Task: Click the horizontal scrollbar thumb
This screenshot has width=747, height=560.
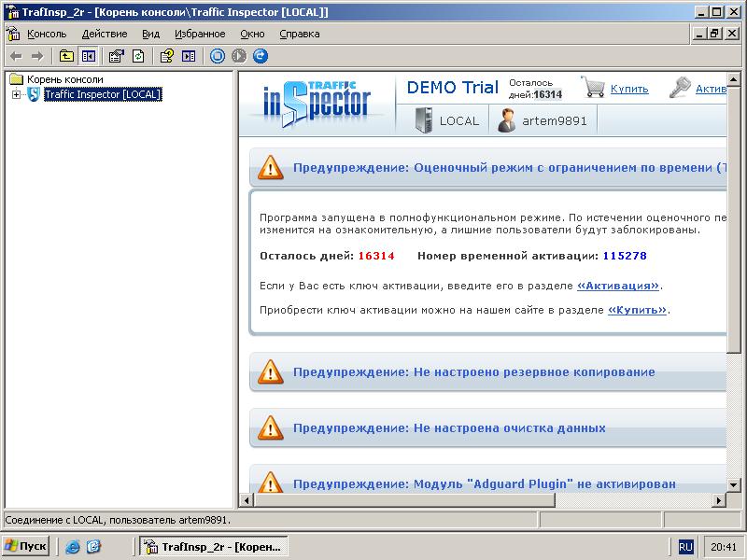Action: click(x=404, y=500)
